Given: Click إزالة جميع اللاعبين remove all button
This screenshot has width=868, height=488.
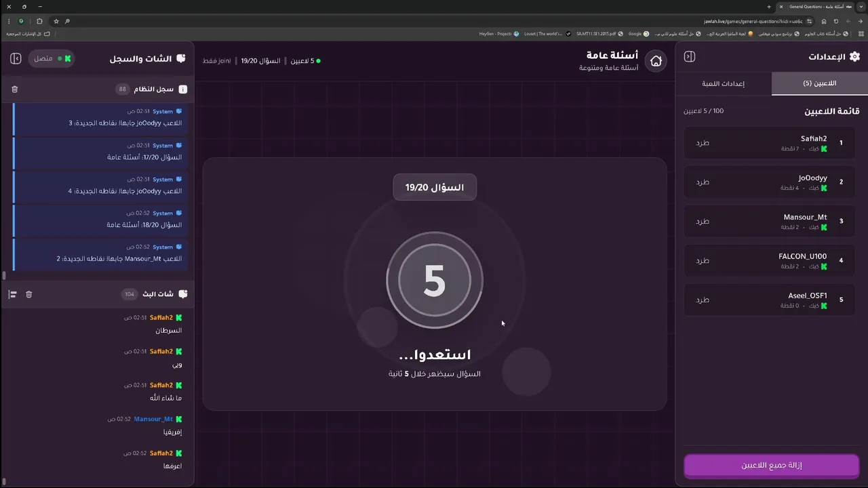Looking at the screenshot, I should pyautogui.click(x=772, y=466).
